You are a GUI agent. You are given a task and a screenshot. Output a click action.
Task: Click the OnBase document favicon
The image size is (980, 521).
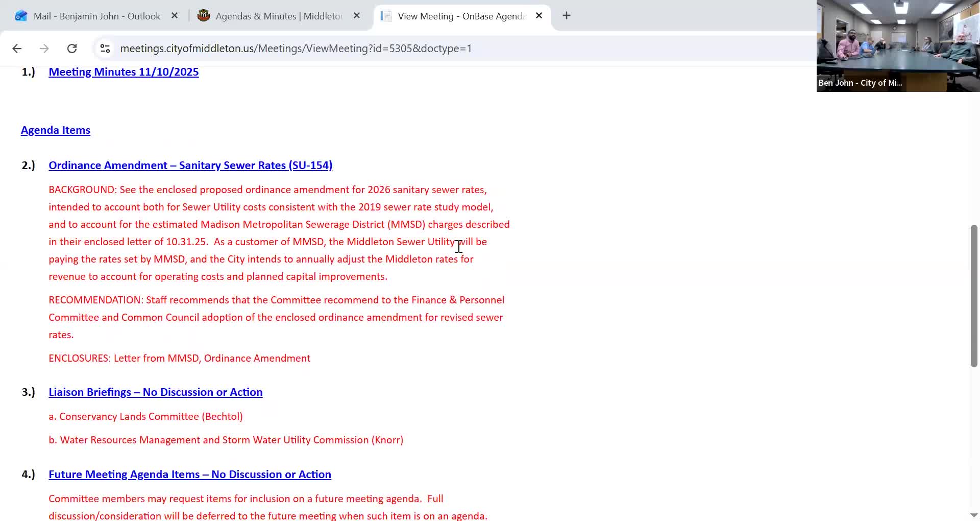pos(386,16)
